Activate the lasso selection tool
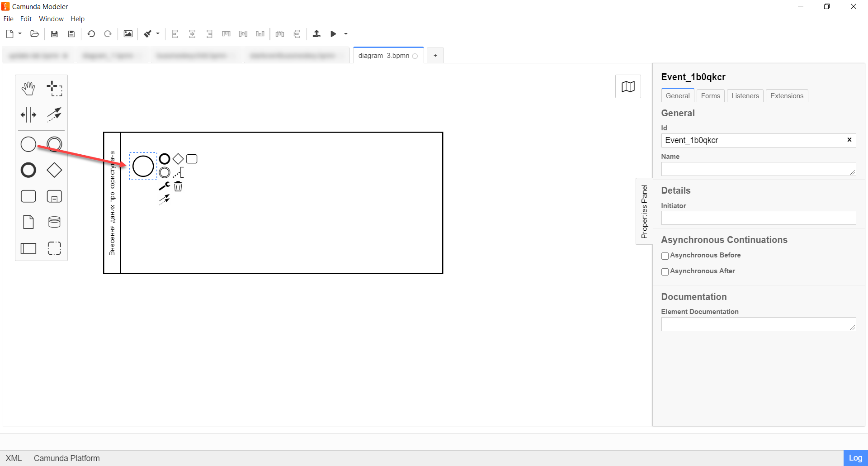Viewport: 868px width, 466px height. point(54,89)
